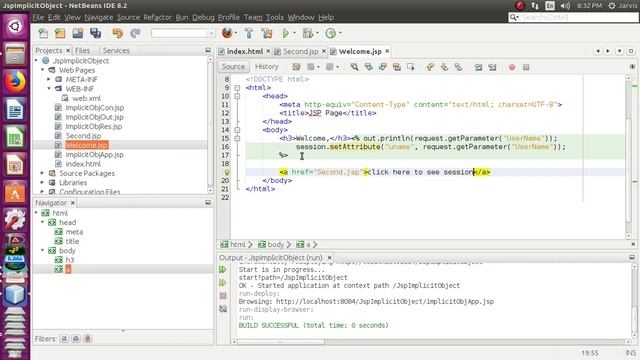
Task: Click the Re-run green arrow in Output
Action: [x=222, y=269]
